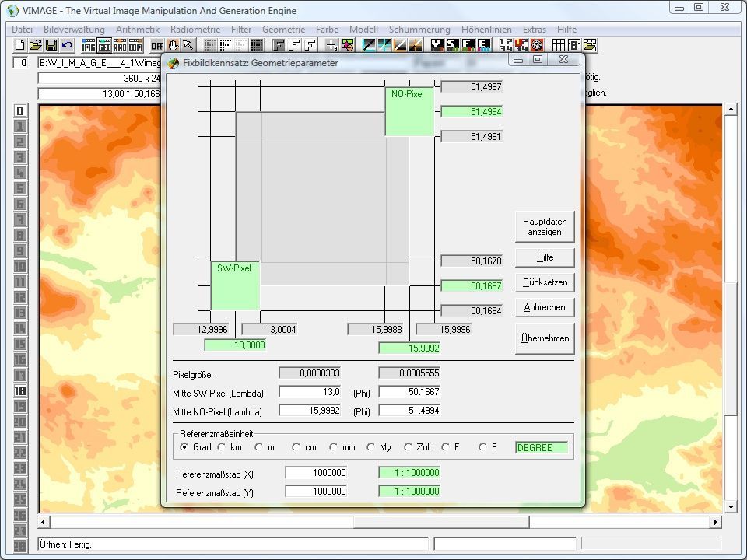Click the undo arrow toolbar icon
Screen dimensions: 747x560
point(67,45)
